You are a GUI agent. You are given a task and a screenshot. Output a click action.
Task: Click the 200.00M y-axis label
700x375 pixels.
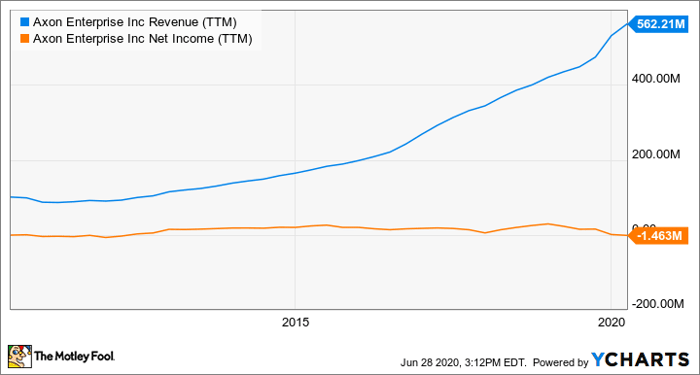(655, 154)
